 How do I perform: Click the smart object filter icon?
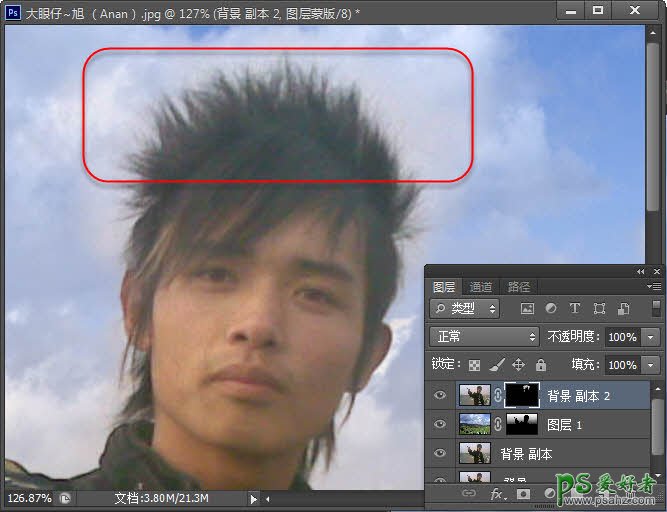tap(622, 309)
